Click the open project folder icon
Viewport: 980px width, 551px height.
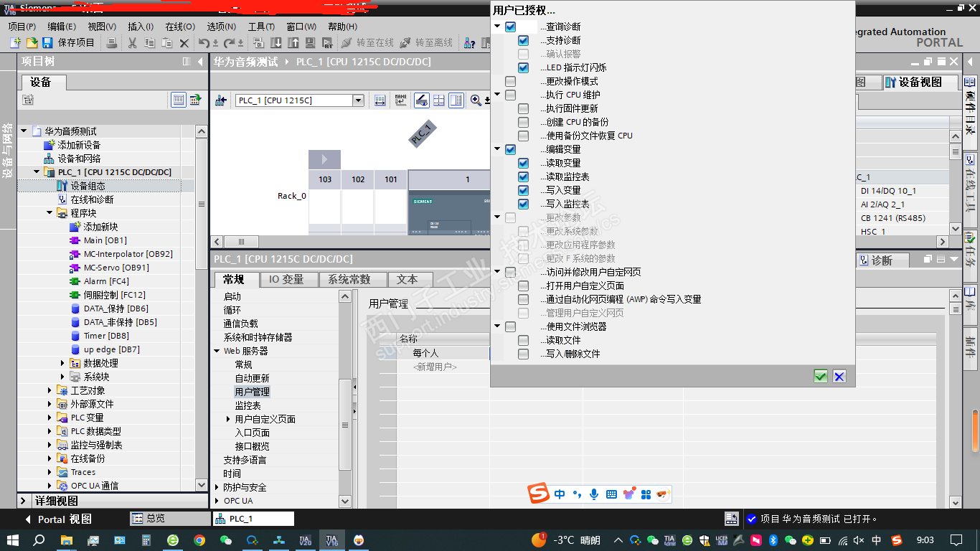32,43
